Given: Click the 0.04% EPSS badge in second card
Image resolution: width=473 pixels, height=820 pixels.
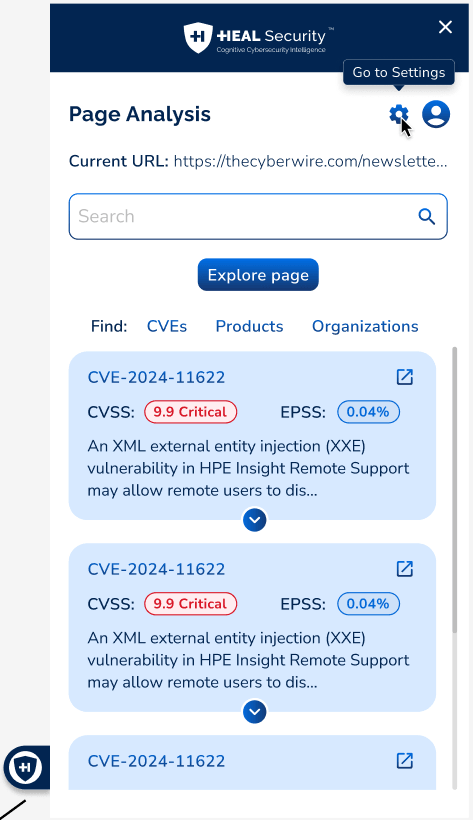Looking at the screenshot, I should pos(368,604).
